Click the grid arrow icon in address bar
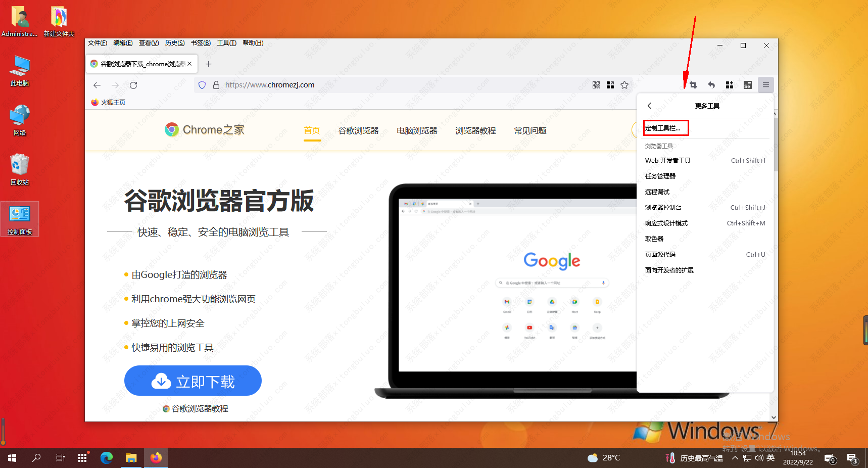 (x=610, y=85)
